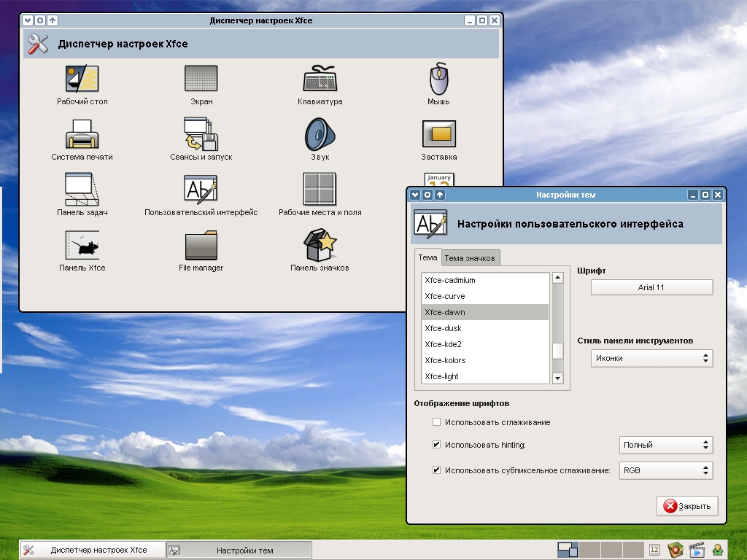Shade the Настройки тем window with up-arrow button
This screenshot has height=560, width=747.
440,194
